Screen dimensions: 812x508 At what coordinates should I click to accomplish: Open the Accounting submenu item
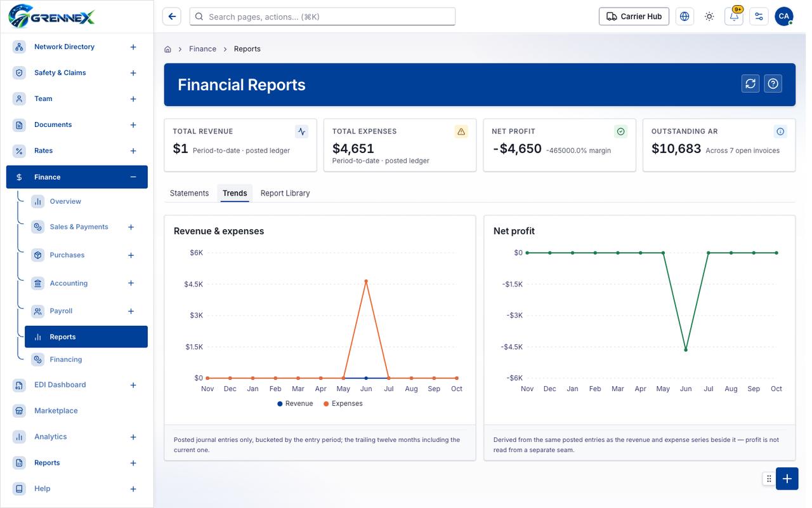pyautogui.click(x=69, y=283)
